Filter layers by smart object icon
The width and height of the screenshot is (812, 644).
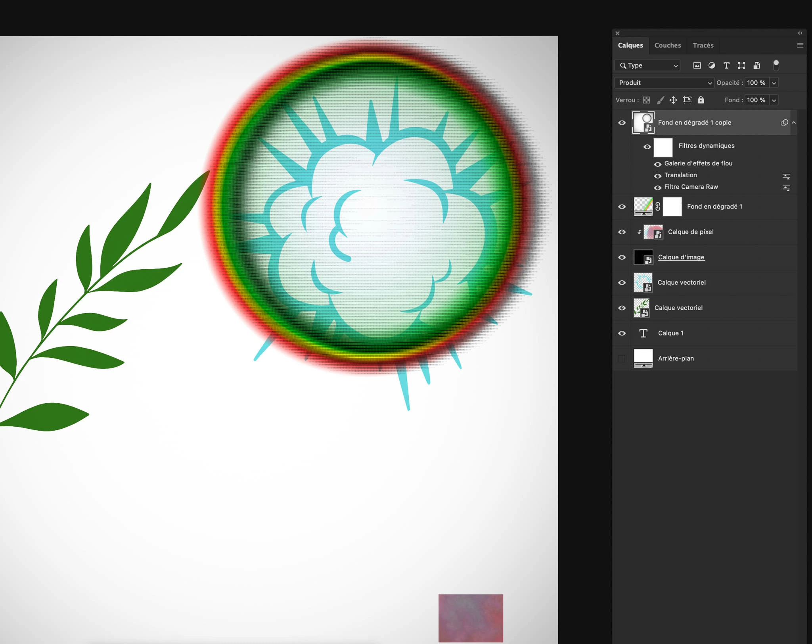[x=756, y=65]
